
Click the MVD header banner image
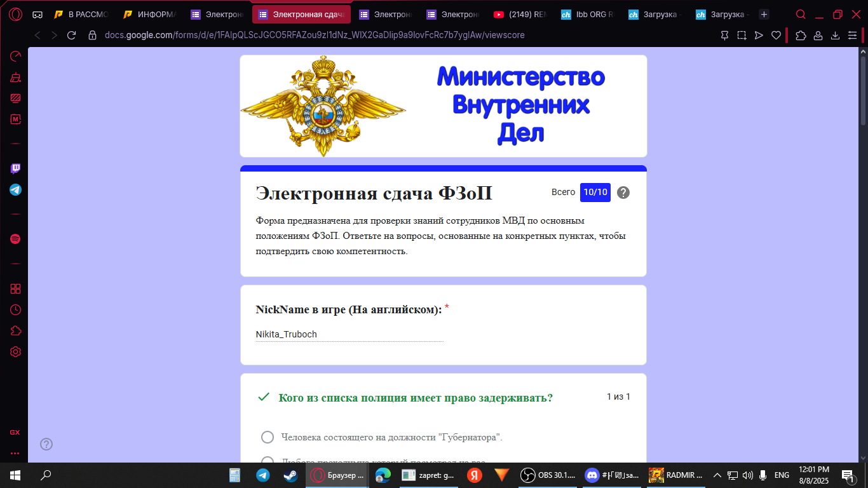point(444,106)
